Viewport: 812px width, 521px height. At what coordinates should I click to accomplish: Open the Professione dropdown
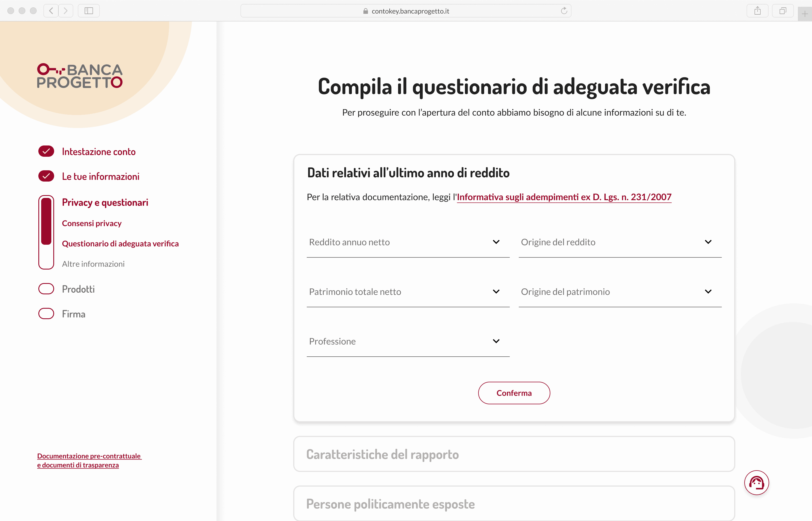408,341
